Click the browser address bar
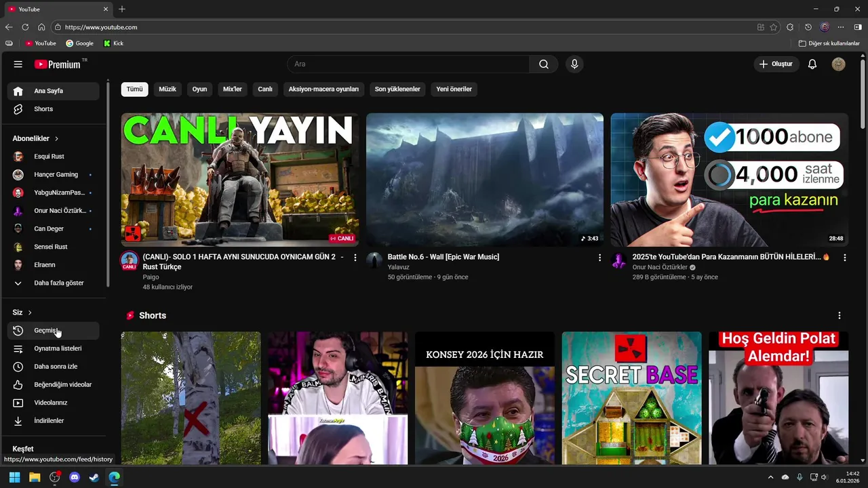 407,27
